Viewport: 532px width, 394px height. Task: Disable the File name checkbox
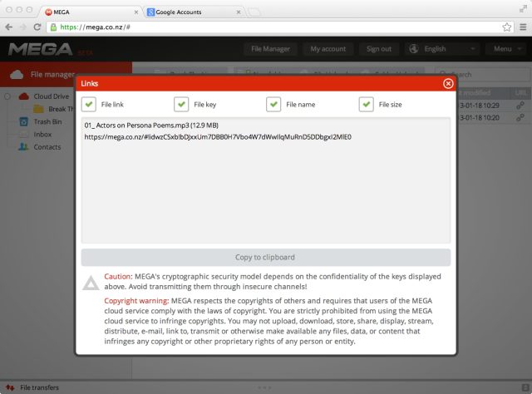point(273,105)
